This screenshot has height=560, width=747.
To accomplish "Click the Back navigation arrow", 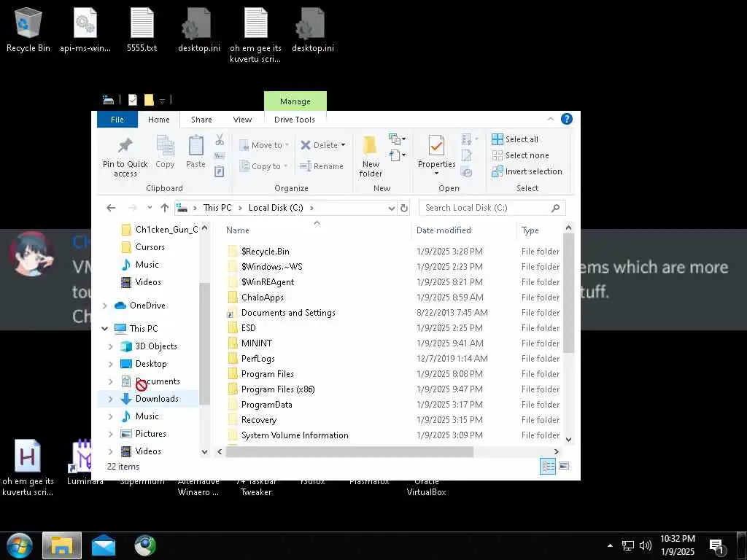I will click(x=111, y=208).
